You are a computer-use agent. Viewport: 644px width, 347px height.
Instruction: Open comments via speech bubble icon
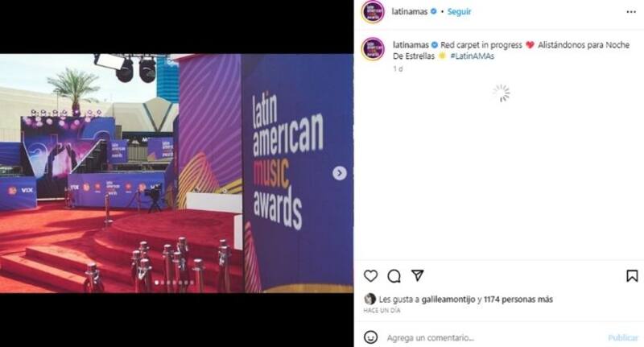click(x=394, y=276)
